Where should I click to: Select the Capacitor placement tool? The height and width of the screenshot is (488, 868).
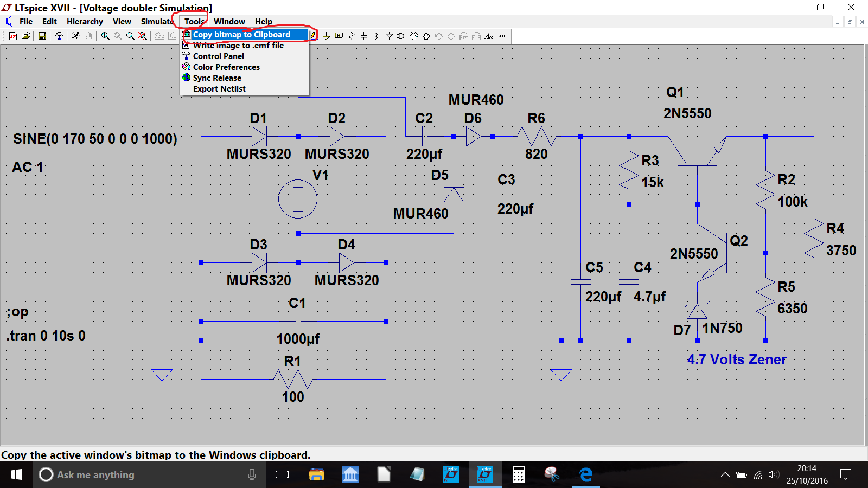coord(363,36)
